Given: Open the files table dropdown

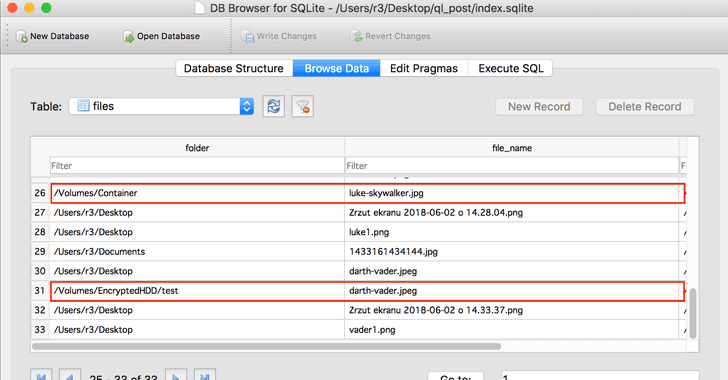Looking at the screenshot, I should (x=161, y=106).
